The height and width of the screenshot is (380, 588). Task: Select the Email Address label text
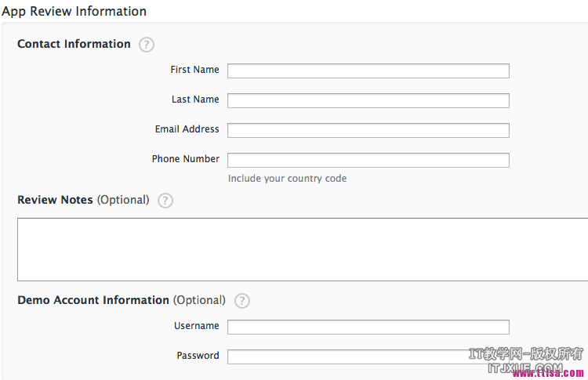click(187, 129)
